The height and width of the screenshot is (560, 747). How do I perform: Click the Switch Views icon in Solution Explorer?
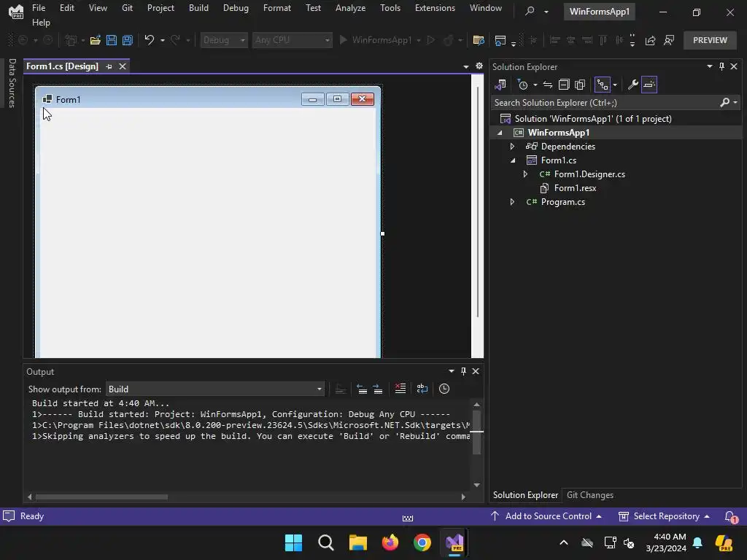pos(500,85)
